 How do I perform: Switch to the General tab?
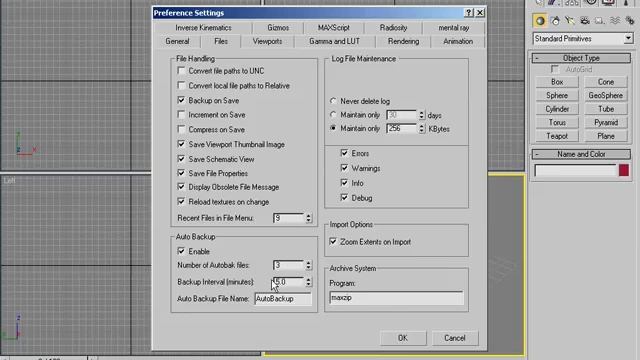click(x=177, y=41)
